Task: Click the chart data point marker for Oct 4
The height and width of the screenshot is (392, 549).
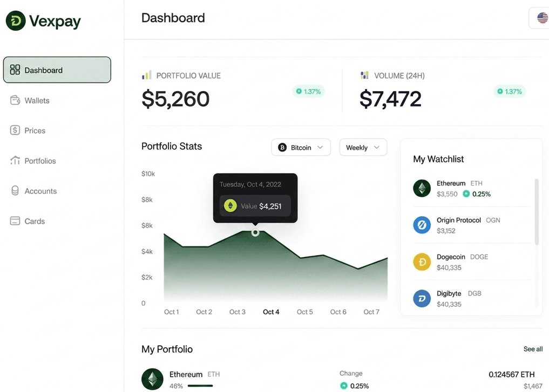Action: click(255, 232)
